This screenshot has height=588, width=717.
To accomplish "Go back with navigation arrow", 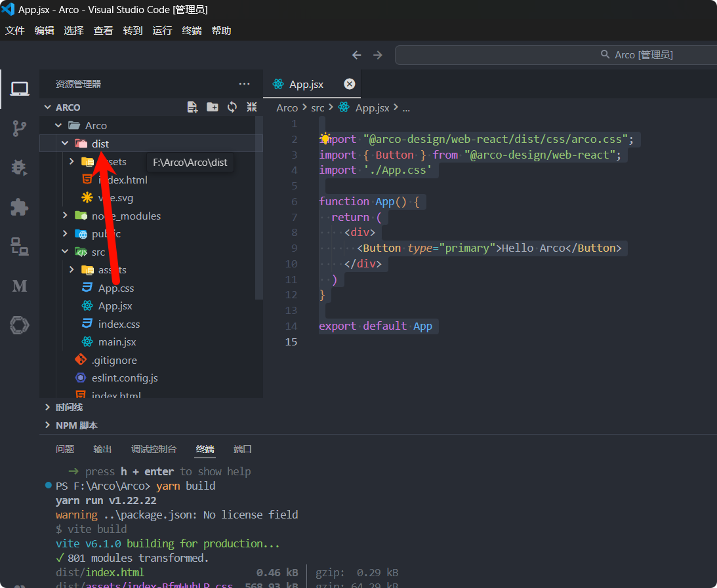I will coord(357,55).
